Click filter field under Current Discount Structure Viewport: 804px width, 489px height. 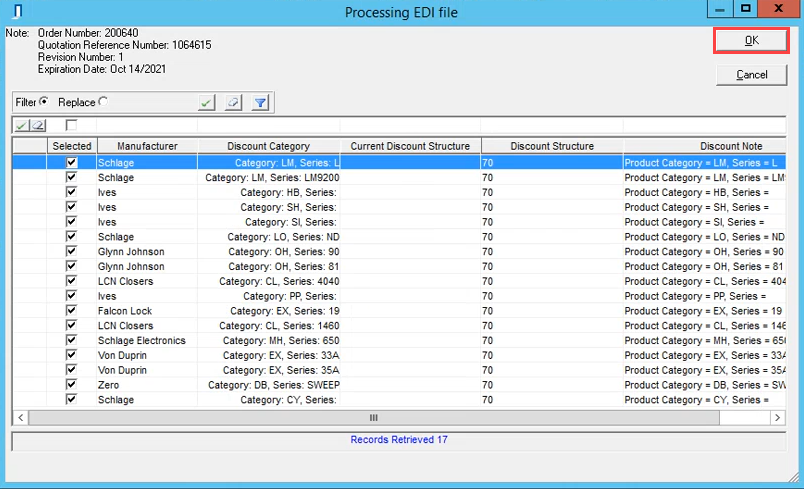(410, 125)
